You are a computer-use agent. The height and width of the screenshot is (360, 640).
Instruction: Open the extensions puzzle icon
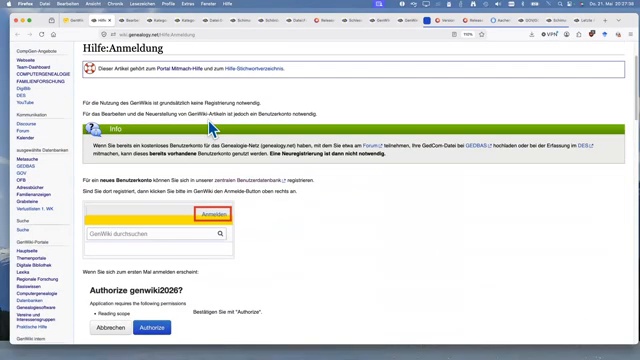click(579, 35)
